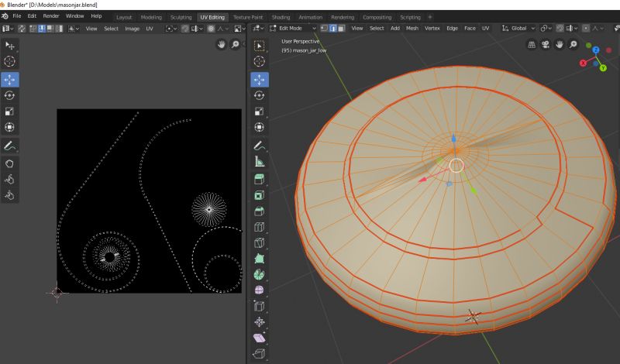Select the Poly Build tool
This screenshot has height=364, width=620.
[x=260, y=259]
